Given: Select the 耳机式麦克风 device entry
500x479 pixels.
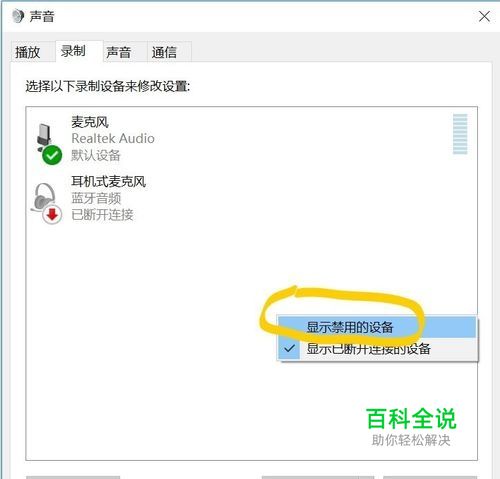Looking at the screenshot, I should (109, 182).
